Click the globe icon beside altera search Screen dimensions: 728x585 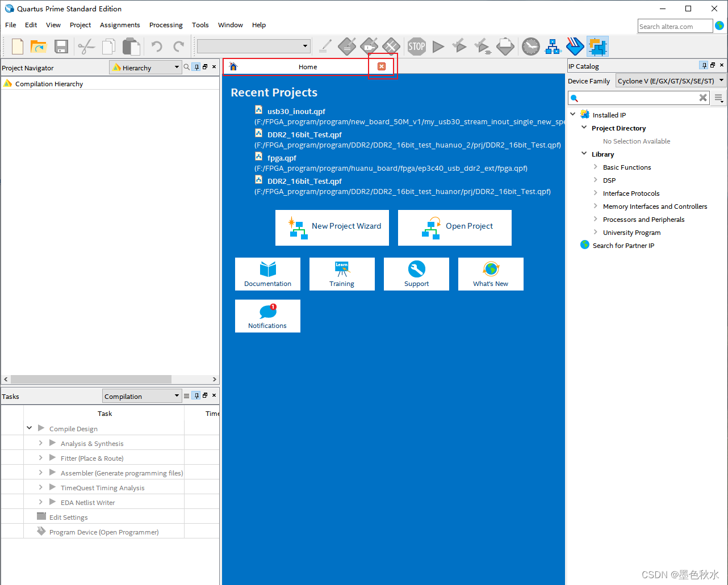click(719, 26)
